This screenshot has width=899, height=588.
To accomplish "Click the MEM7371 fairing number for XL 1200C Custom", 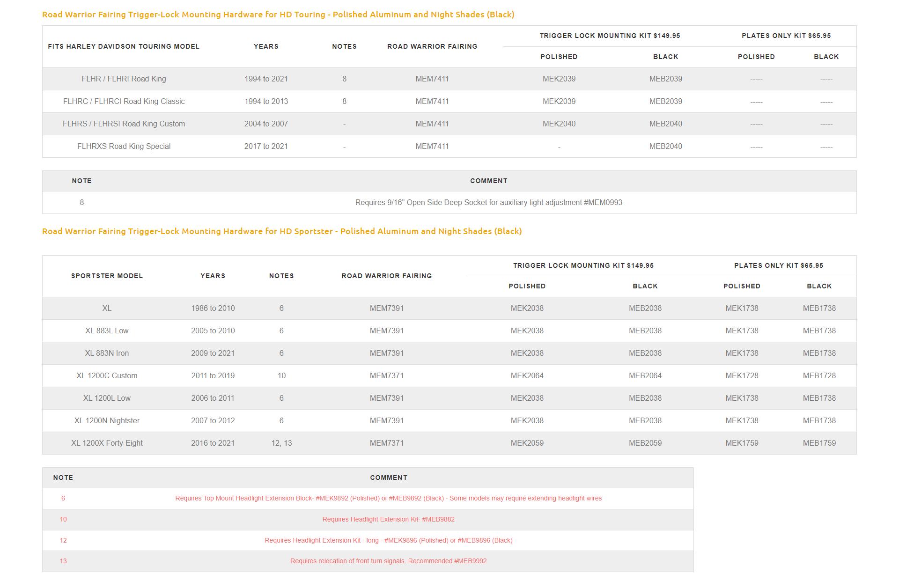I will (x=386, y=376).
